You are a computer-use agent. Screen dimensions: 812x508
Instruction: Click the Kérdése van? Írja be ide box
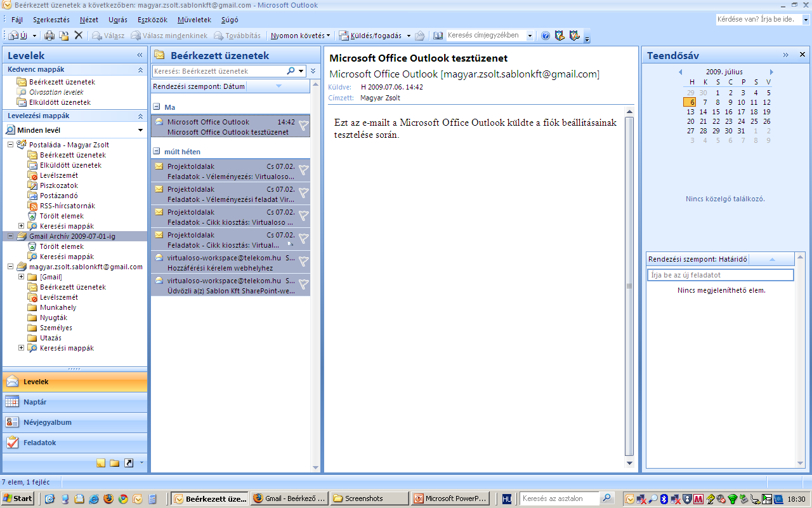(763, 20)
